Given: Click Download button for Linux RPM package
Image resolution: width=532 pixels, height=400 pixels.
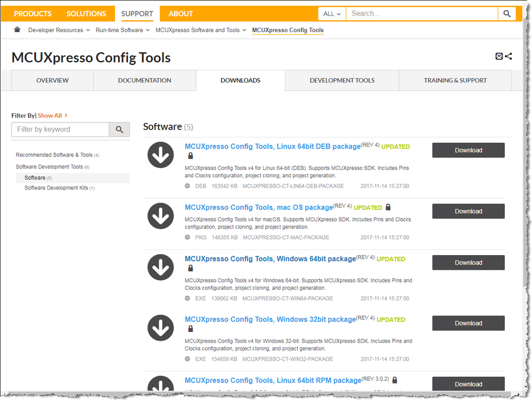Looking at the screenshot, I should (x=468, y=383).
